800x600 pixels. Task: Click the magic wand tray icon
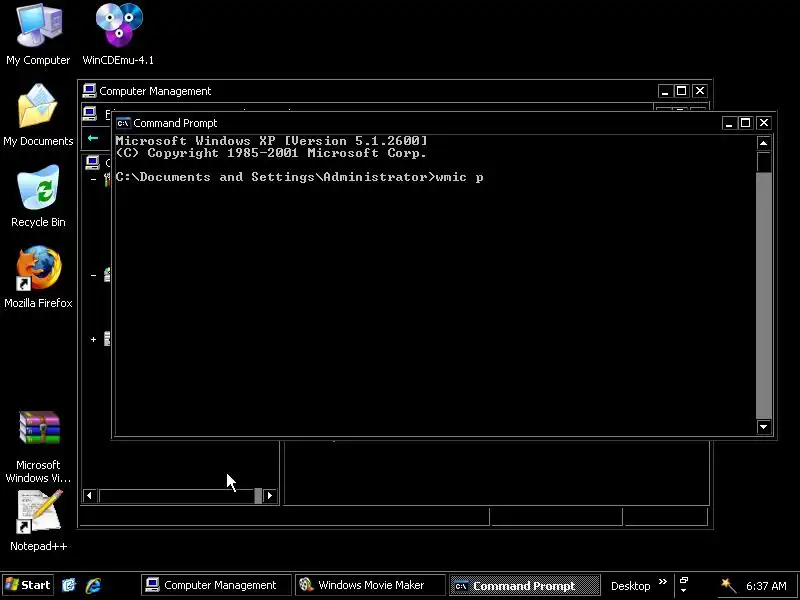(x=728, y=585)
